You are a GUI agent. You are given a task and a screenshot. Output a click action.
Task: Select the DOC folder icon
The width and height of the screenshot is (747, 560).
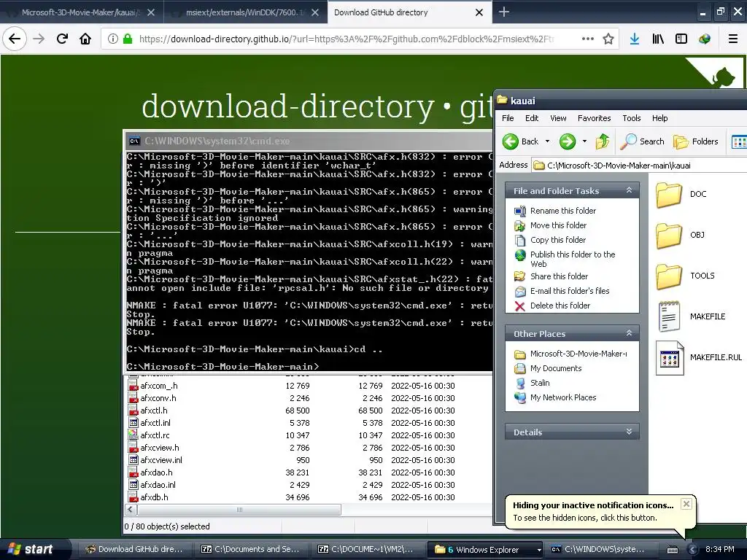(x=669, y=195)
